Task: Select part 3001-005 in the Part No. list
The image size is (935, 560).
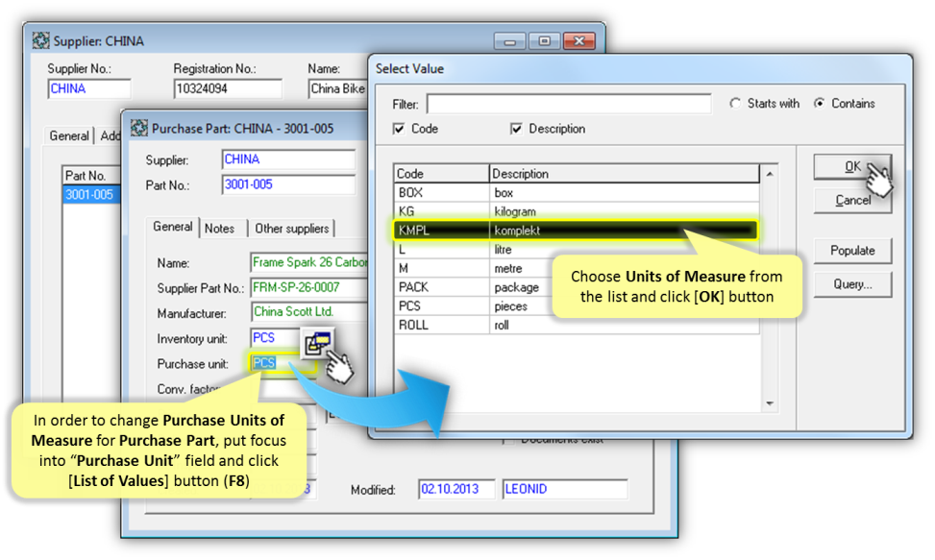Action: tap(88, 195)
